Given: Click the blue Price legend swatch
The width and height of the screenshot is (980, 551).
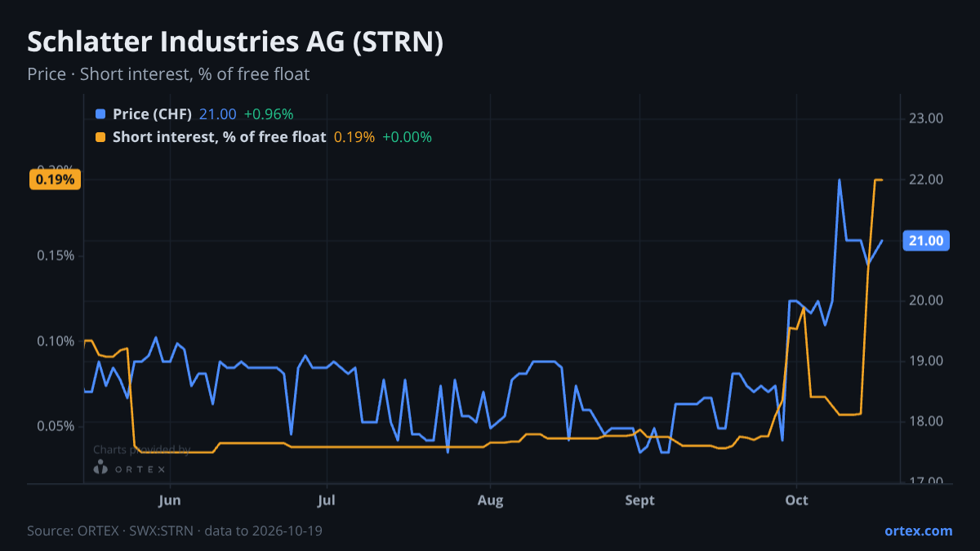Looking at the screenshot, I should coord(100,114).
